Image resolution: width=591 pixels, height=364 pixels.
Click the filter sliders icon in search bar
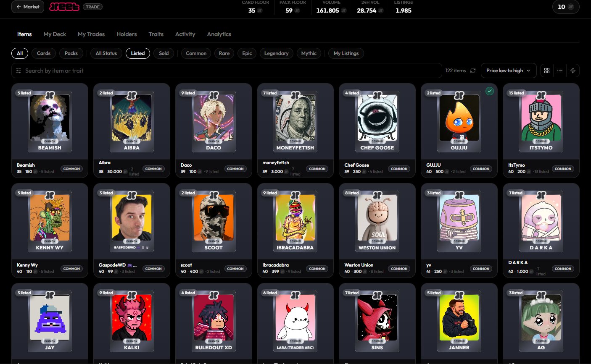(18, 71)
